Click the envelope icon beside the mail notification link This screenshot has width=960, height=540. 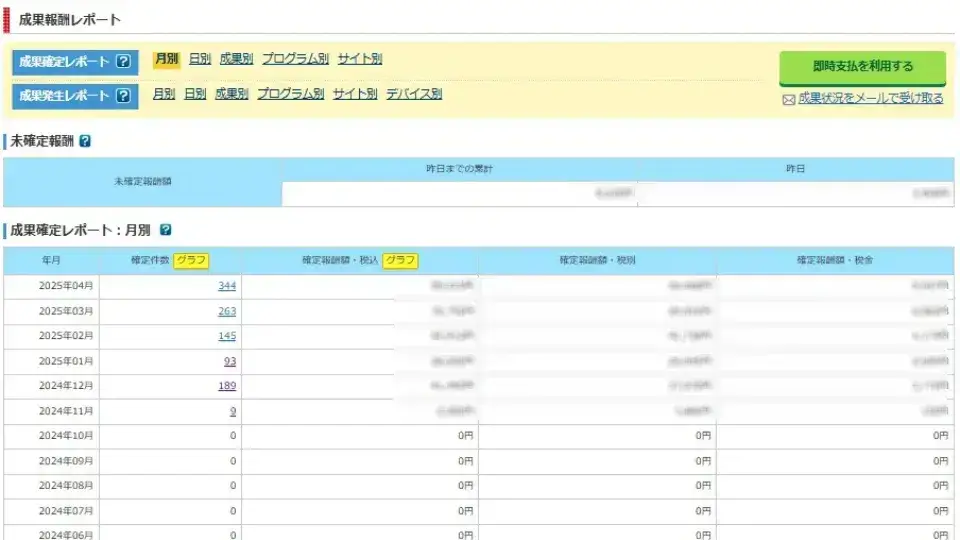[788, 99]
